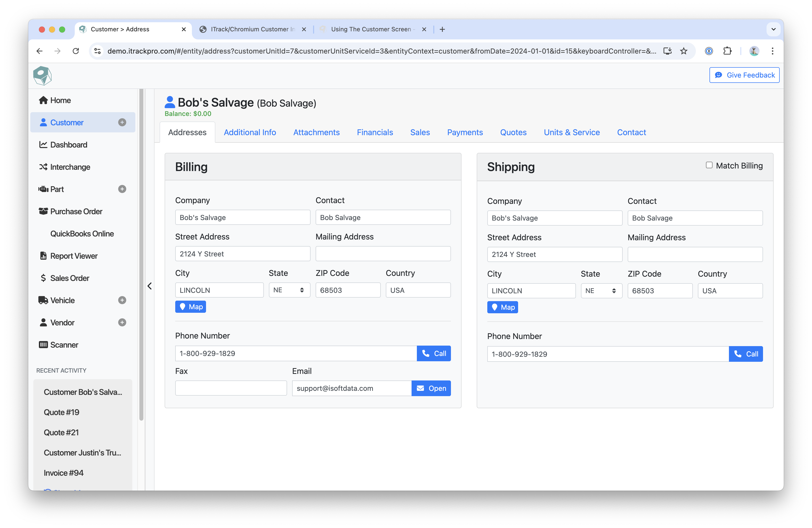Open the Billing State dropdown
Viewport: 812px width, 528px height.
tap(289, 290)
